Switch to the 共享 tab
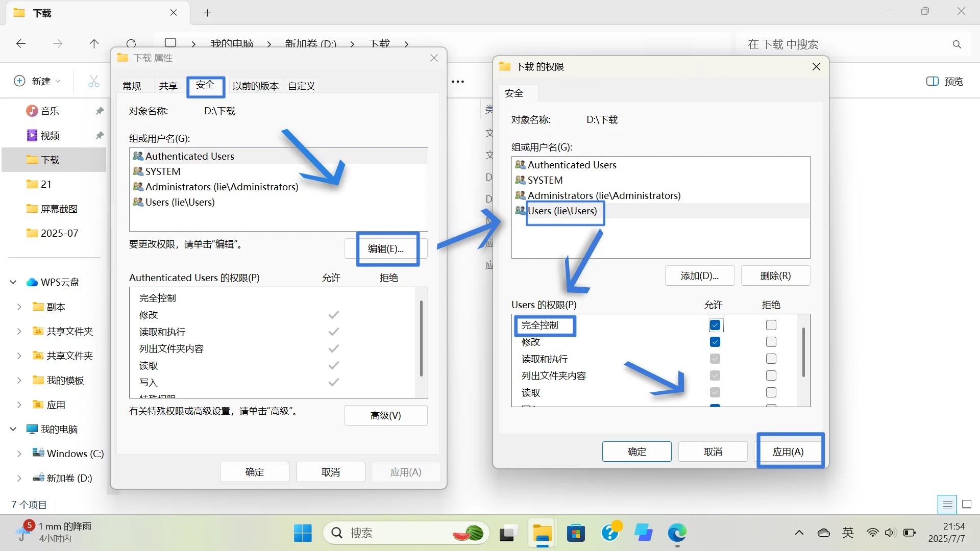 (167, 86)
